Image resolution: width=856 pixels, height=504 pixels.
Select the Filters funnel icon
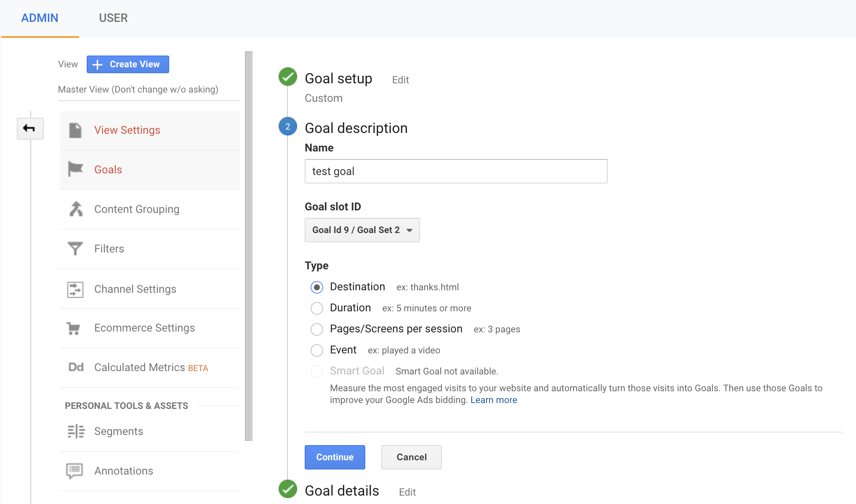point(76,248)
